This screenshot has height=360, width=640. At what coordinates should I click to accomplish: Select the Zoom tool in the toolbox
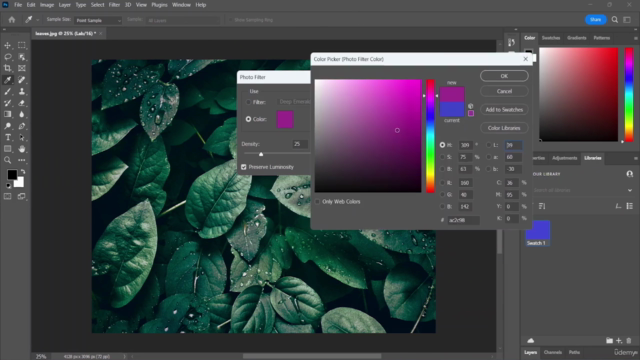point(8,160)
